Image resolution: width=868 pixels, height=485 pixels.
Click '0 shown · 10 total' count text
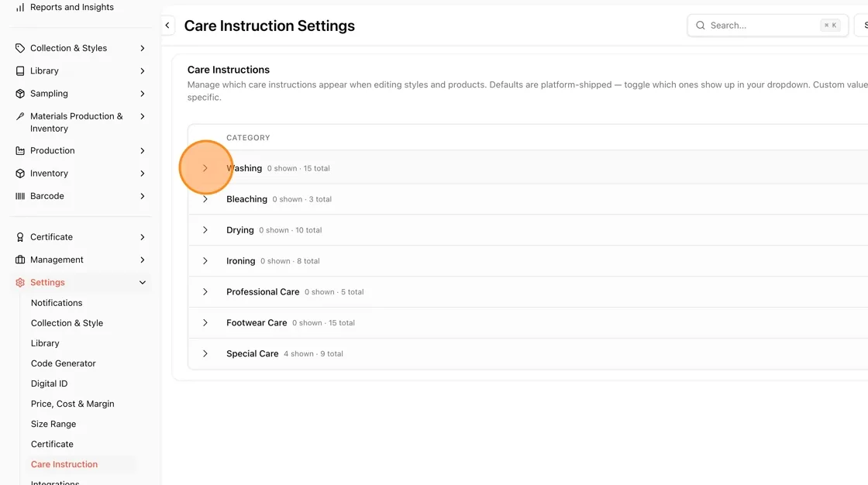(x=290, y=230)
